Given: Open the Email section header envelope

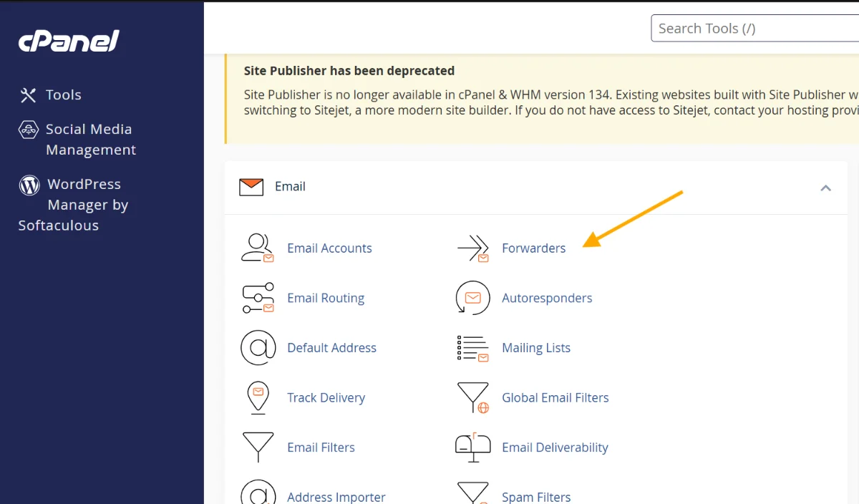Looking at the screenshot, I should click(251, 187).
